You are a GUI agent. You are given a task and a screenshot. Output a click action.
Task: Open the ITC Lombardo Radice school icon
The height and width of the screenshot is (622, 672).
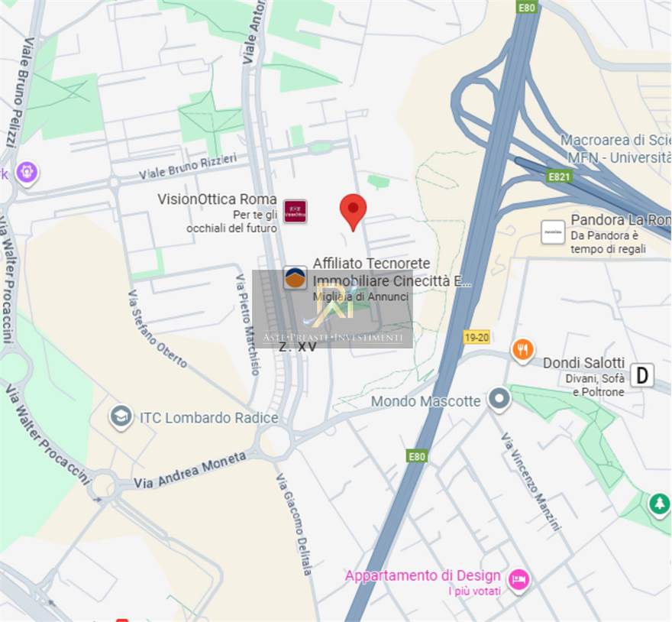(121, 417)
